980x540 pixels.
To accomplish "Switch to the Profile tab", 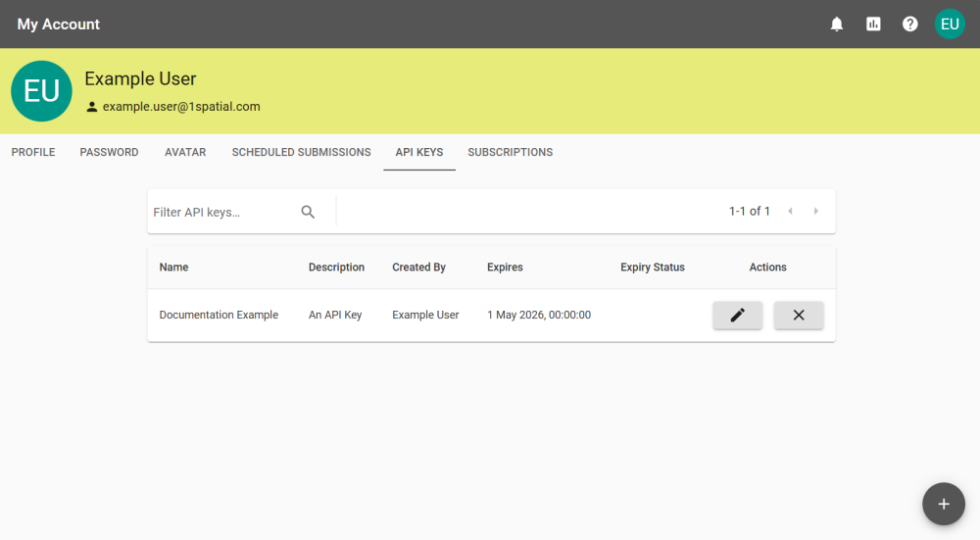I will (x=33, y=153).
